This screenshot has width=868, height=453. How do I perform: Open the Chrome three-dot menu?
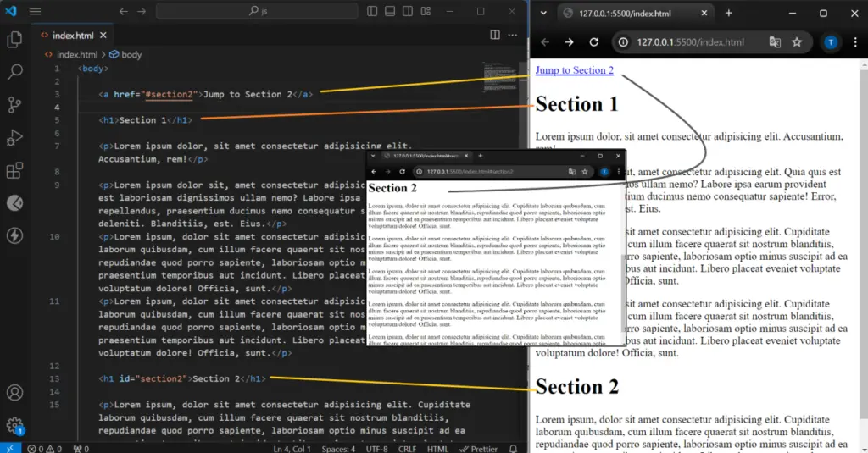tap(855, 42)
